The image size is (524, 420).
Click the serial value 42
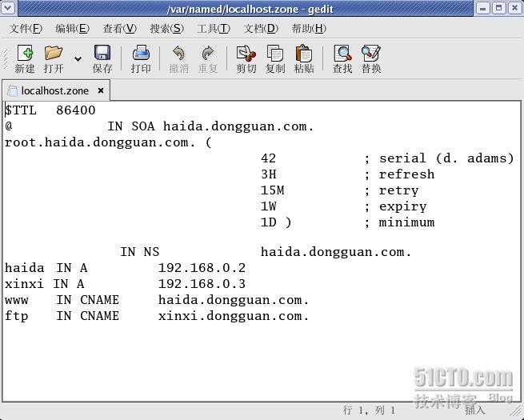(x=268, y=158)
